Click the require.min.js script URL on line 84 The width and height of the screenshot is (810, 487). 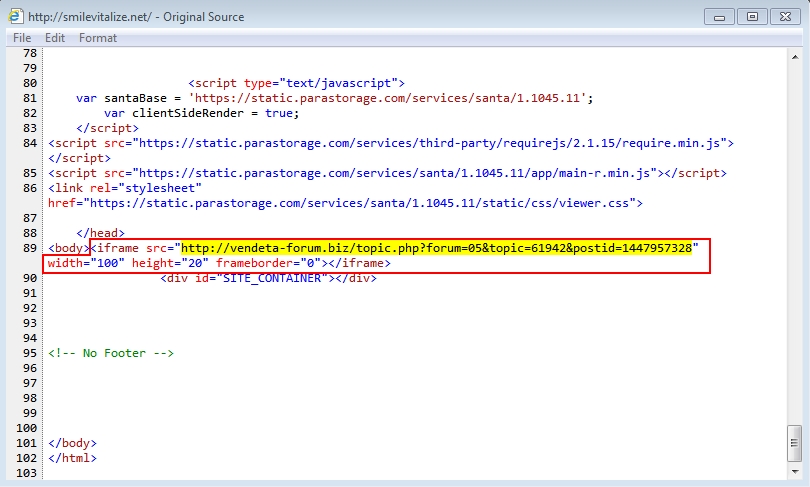point(429,143)
